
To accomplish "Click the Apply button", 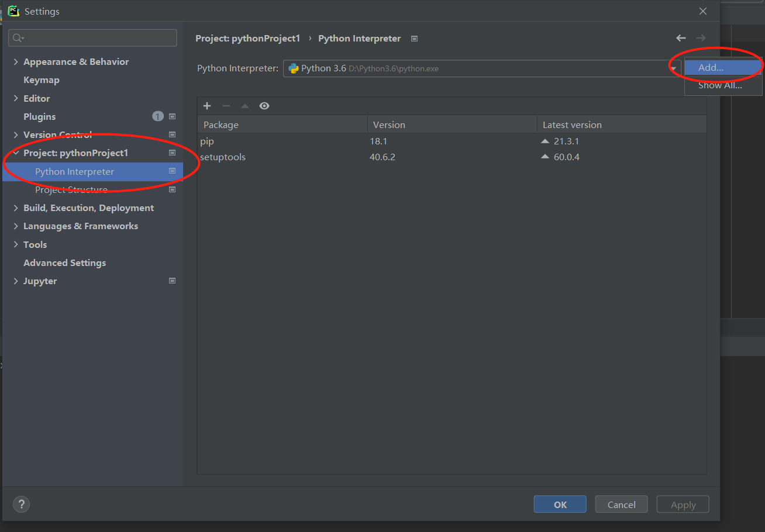I will tap(683, 505).
